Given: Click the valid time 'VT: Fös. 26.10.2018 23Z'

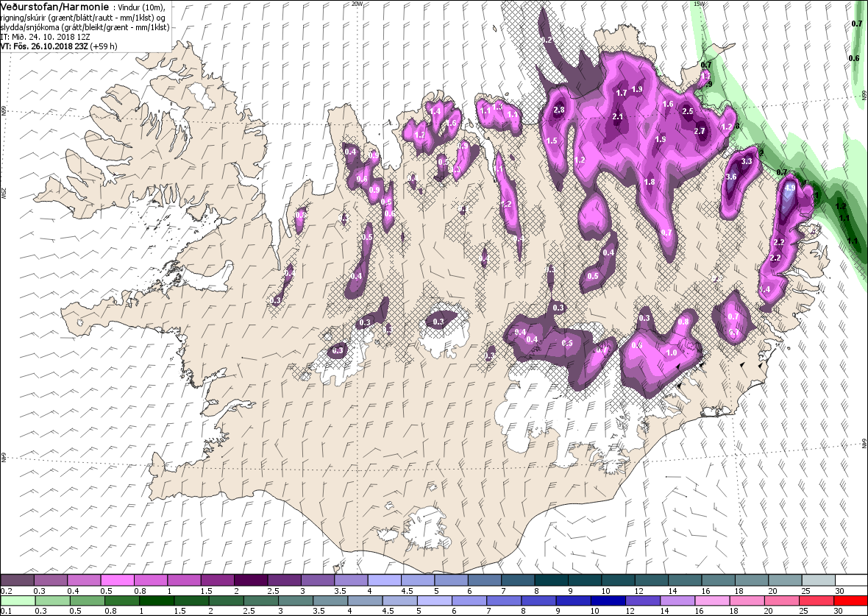Looking at the screenshot, I should click(x=46, y=46).
